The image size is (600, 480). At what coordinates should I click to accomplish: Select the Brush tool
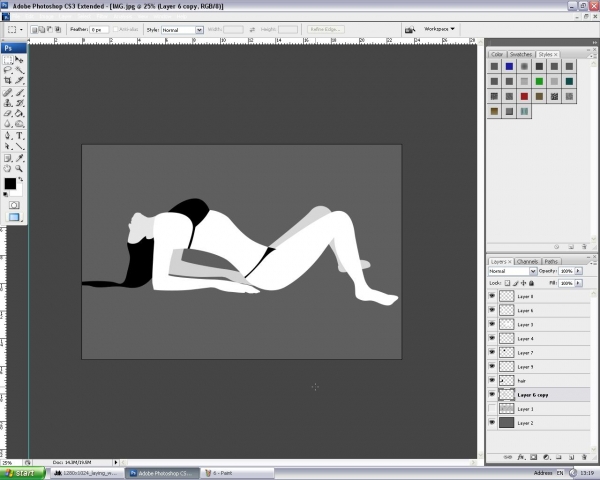(x=19, y=92)
